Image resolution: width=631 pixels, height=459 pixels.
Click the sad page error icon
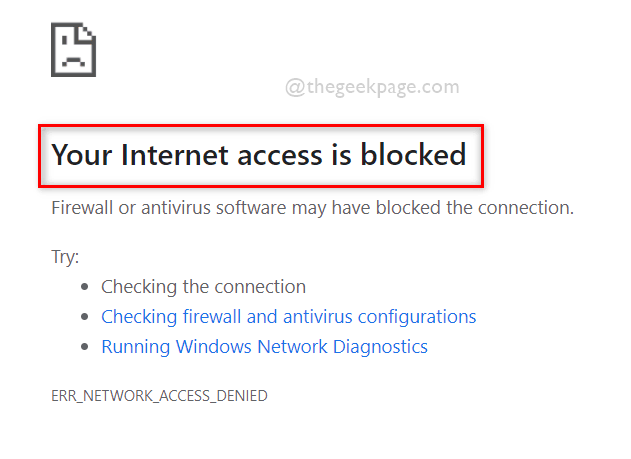click(x=73, y=49)
